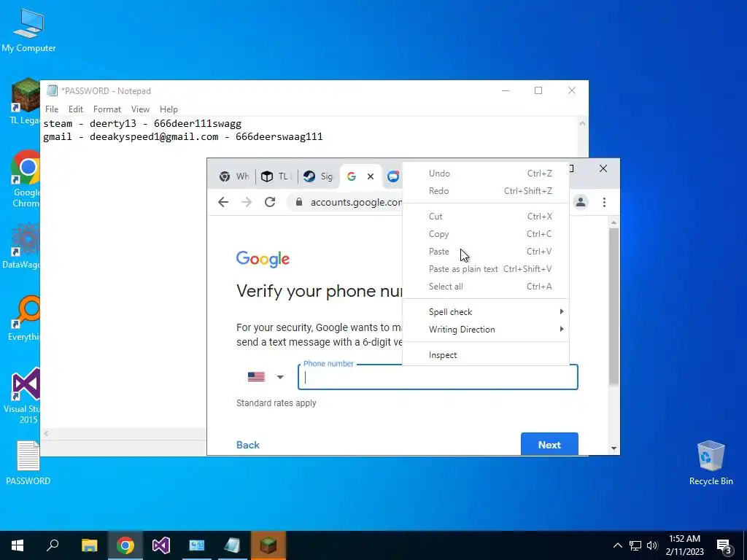Switch to Chrome in the taskbar
Screen dimensions: 747x560
pyautogui.click(x=125, y=545)
